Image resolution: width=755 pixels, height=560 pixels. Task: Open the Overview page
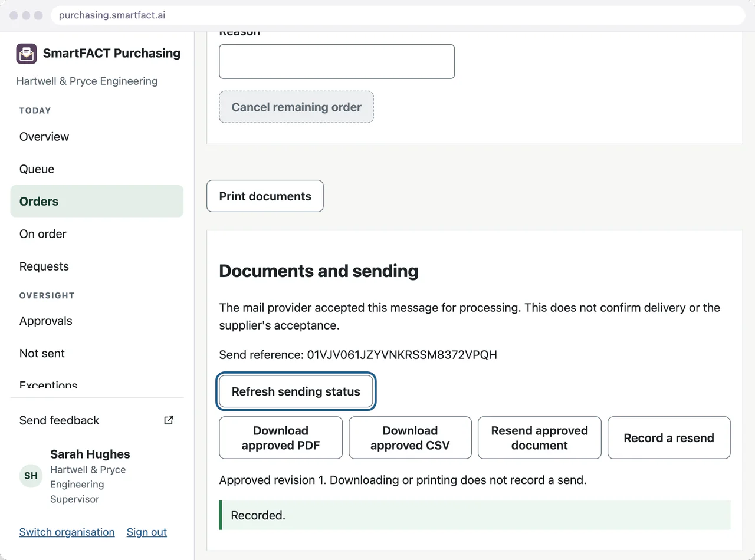[97, 137]
